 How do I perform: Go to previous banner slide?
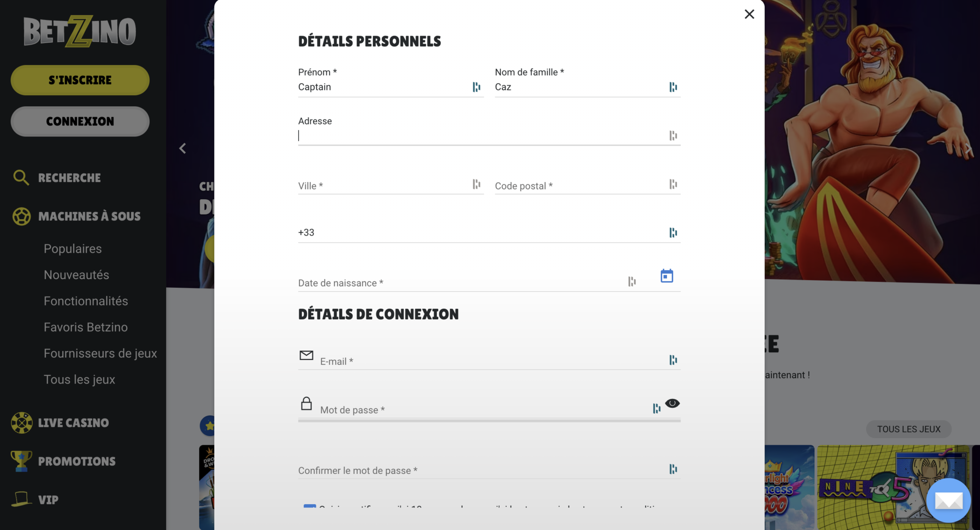183,148
